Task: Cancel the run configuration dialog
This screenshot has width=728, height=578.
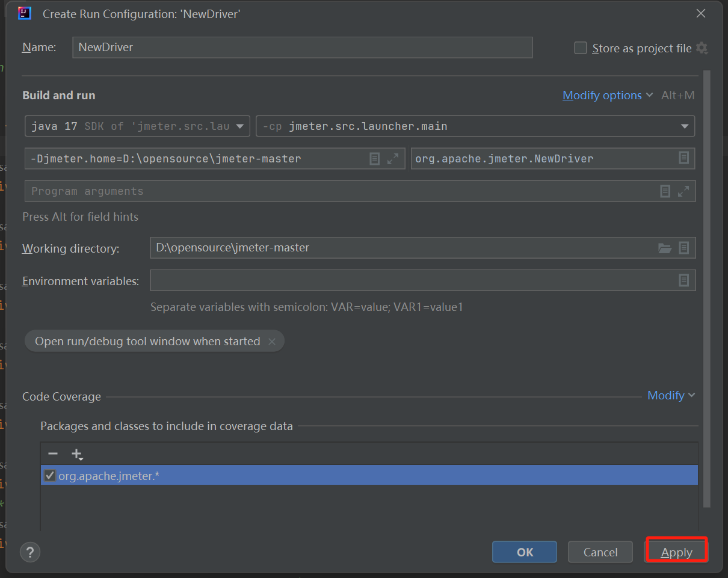Action: (600, 552)
